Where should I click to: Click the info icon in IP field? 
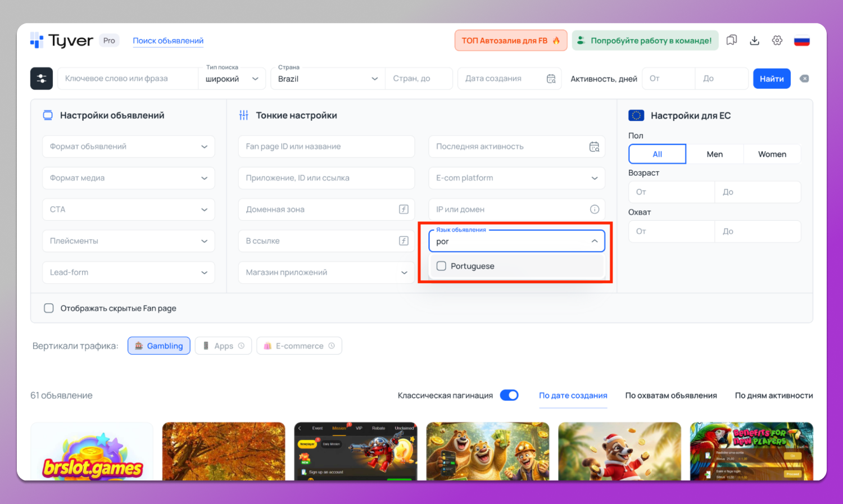coord(594,210)
